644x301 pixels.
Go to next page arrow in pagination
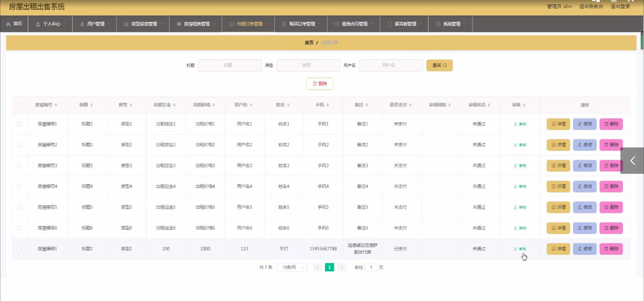pos(342,267)
